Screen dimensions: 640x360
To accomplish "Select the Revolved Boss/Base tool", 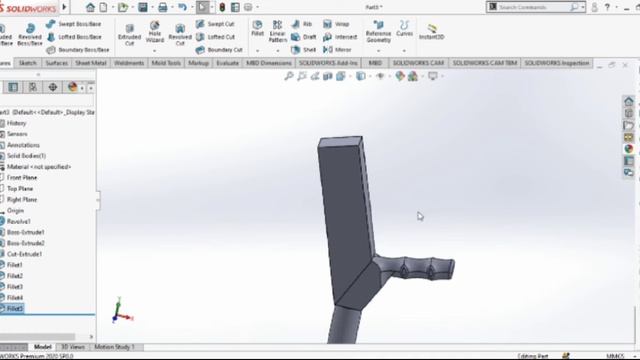I will click(x=30, y=34).
